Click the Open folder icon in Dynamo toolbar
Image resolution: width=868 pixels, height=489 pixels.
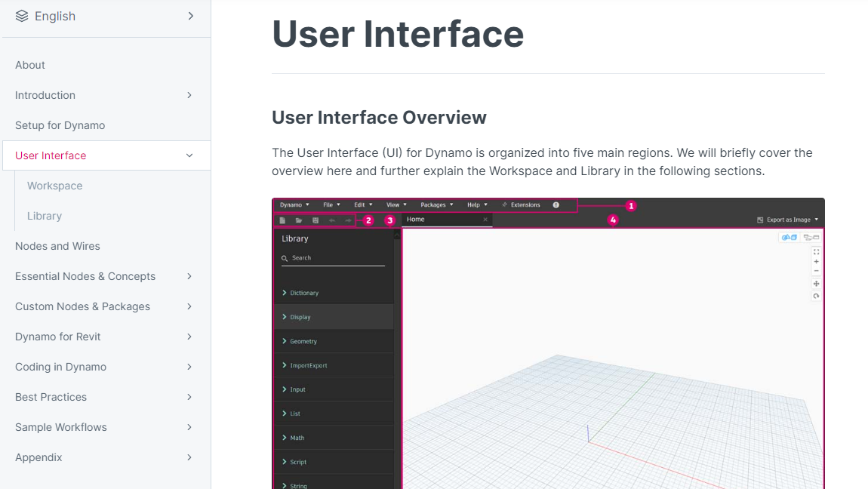[x=299, y=220]
